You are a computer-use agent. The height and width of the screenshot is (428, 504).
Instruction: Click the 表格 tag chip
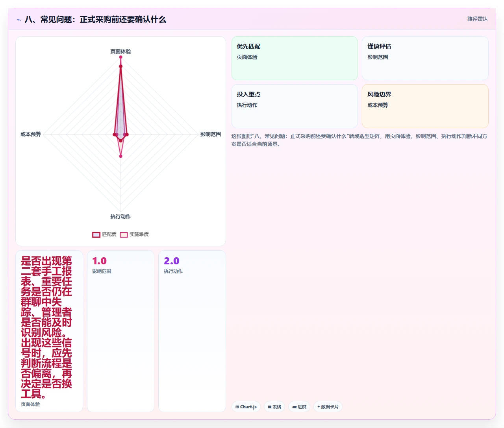point(274,407)
